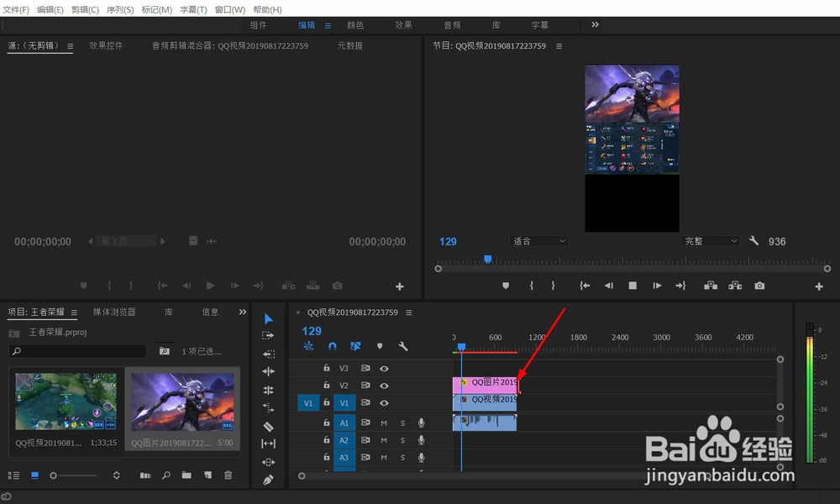Open Source panel menu icon
Image resolution: width=840 pixels, height=504 pixels.
pos(71,46)
